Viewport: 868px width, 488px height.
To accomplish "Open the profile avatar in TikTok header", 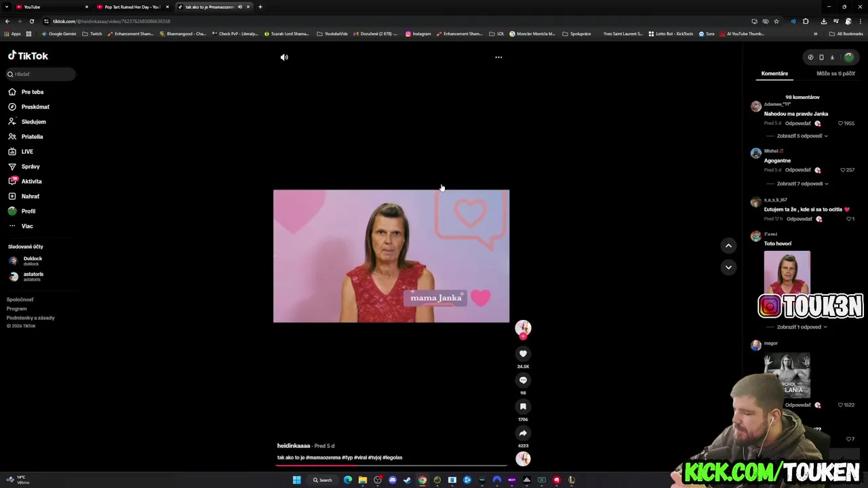I will coord(848,58).
